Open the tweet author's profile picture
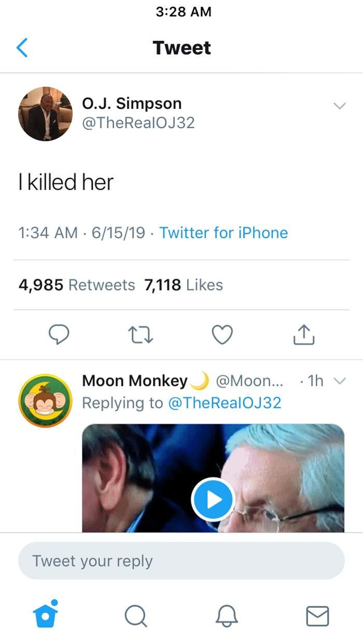The image size is (363, 644). [46, 114]
